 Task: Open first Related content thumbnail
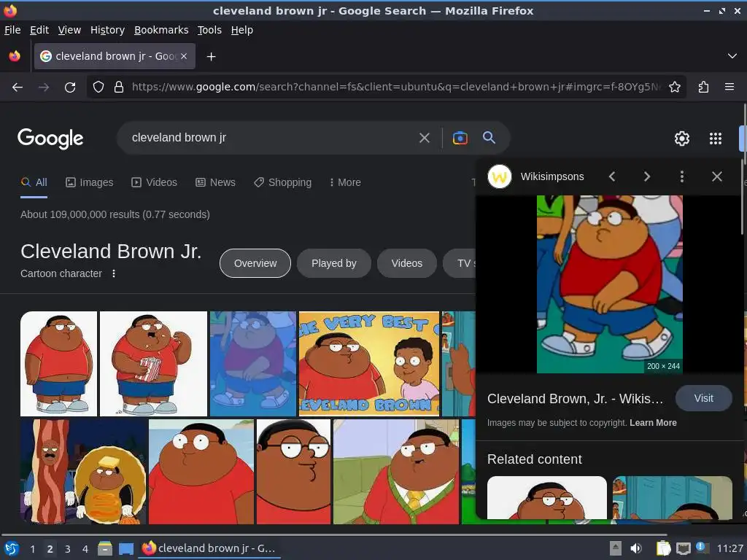(547, 497)
